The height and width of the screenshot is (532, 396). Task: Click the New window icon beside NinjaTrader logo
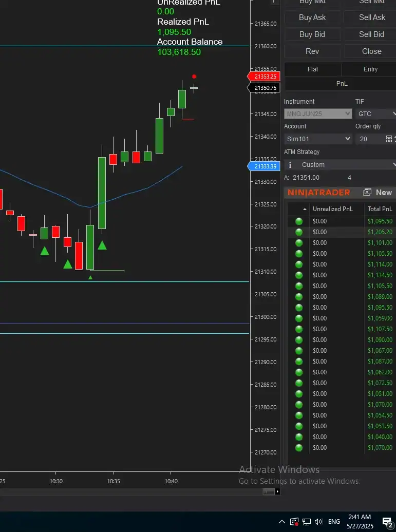click(368, 193)
